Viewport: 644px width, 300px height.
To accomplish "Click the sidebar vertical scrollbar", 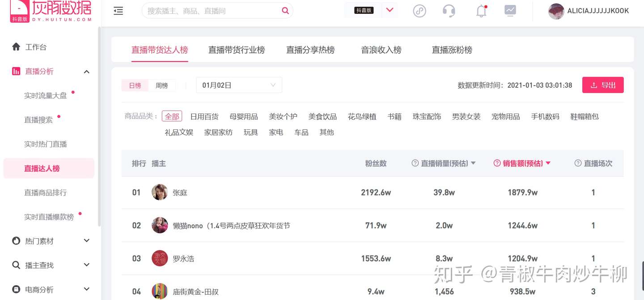I will click(x=99, y=125).
